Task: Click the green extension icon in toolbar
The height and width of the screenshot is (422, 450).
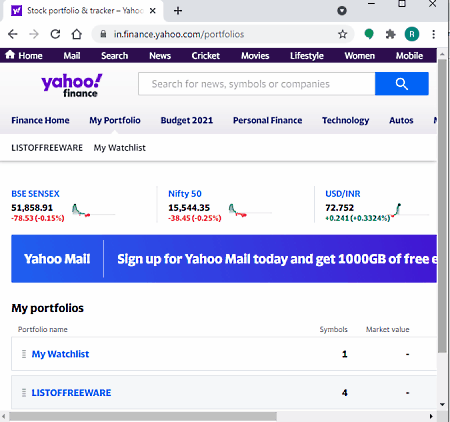Action: 369,34
